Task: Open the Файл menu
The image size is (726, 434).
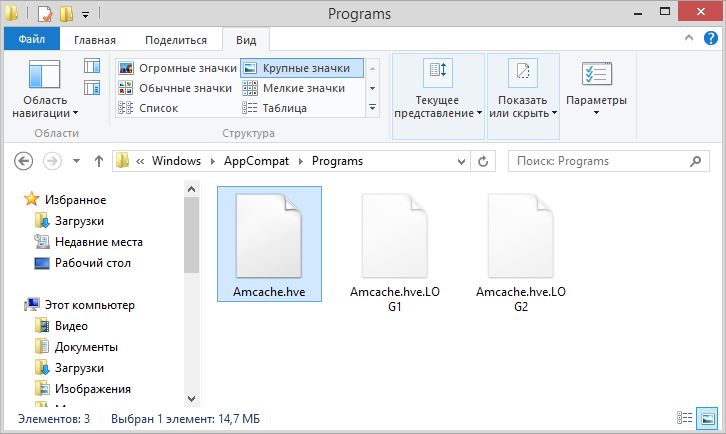Action: 31,39
